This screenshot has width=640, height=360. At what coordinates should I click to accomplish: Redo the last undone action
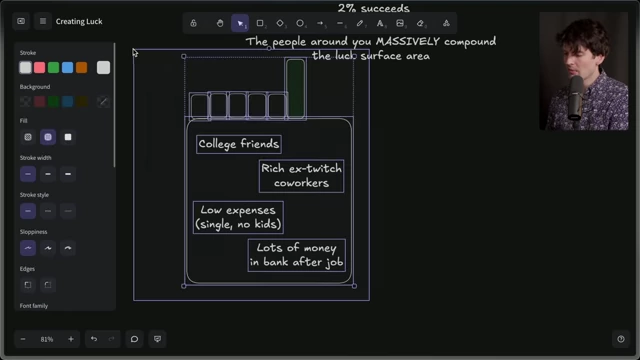pyautogui.click(x=111, y=339)
